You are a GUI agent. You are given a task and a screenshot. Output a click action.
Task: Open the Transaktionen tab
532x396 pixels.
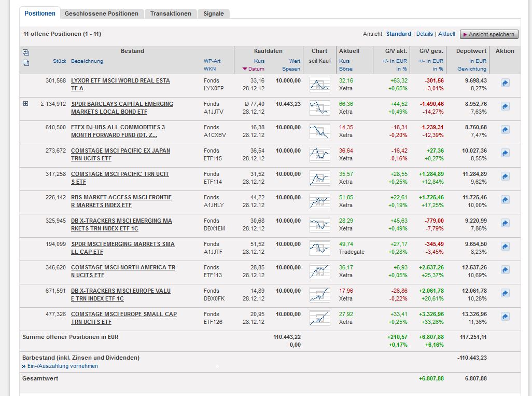coord(171,13)
